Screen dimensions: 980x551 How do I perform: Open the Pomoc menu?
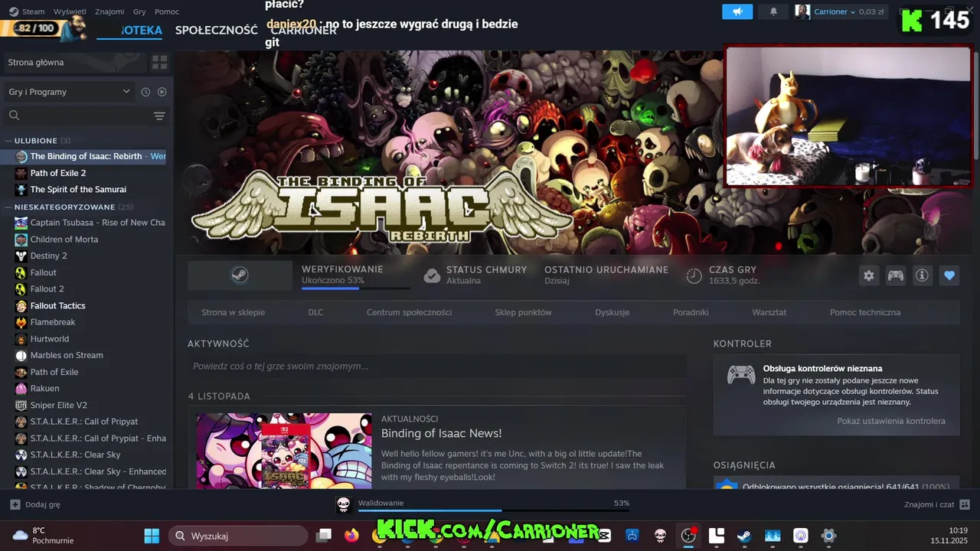click(x=167, y=11)
